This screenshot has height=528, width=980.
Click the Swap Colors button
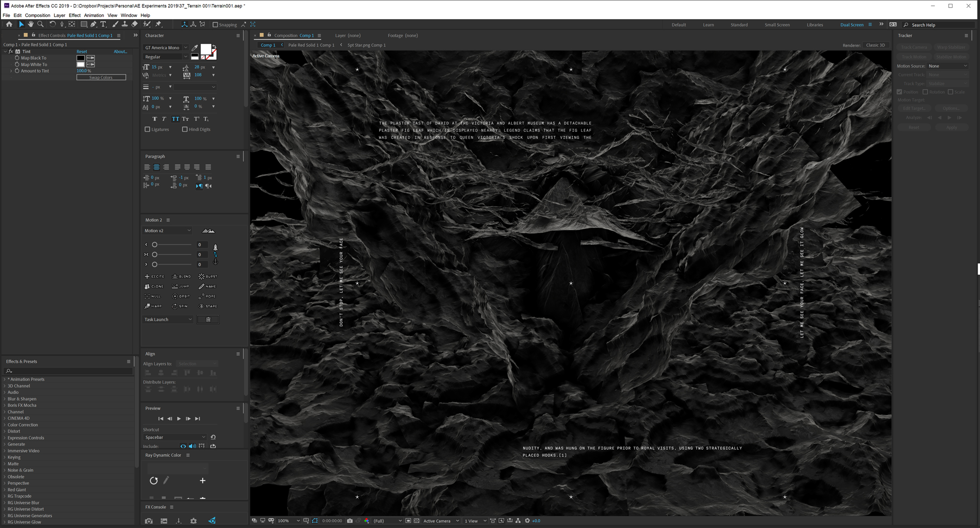(101, 77)
